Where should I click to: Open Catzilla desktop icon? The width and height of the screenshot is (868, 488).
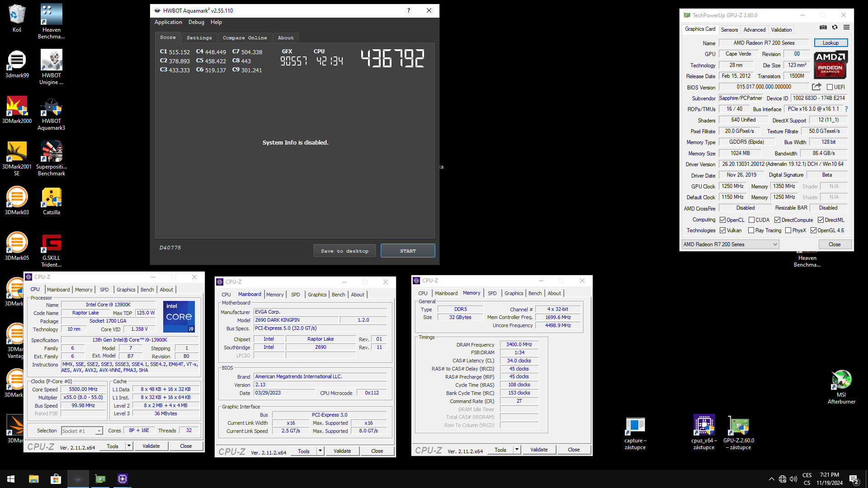[51, 201]
